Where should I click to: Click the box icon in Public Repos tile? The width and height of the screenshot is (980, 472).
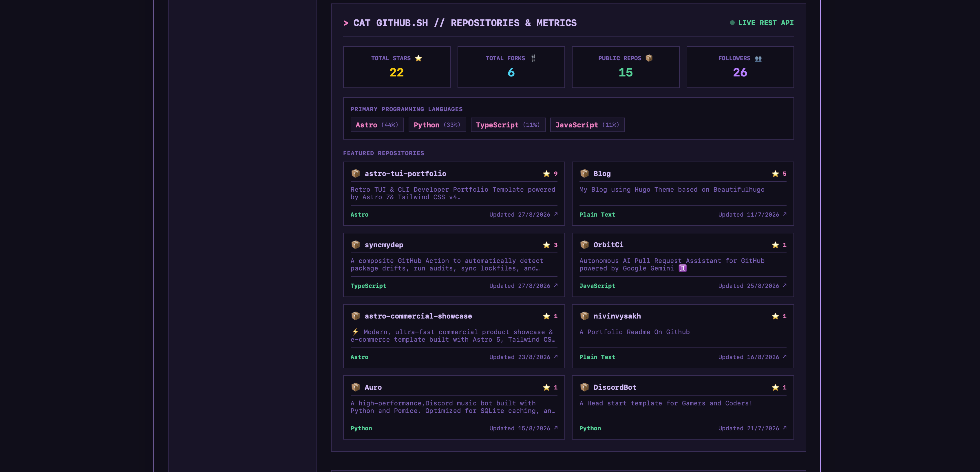point(649,58)
